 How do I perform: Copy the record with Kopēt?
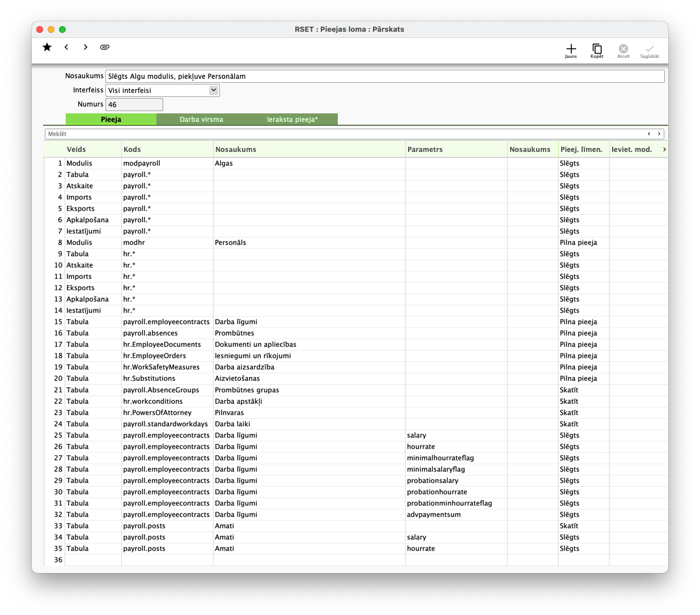point(597,50)
